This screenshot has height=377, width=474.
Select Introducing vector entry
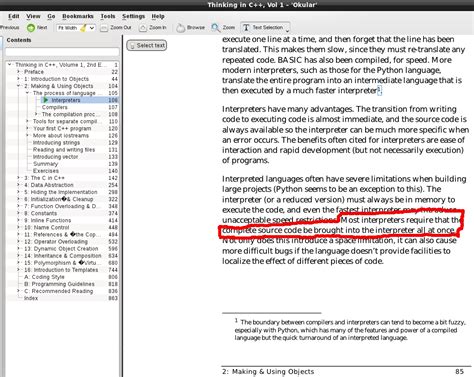pyautogui.click(x=55, y=157)
